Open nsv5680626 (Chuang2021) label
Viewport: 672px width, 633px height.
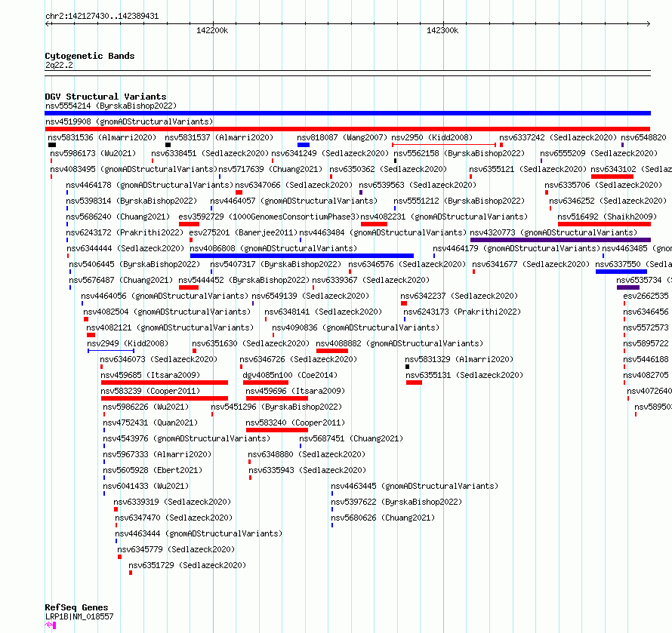click(383, 518)
